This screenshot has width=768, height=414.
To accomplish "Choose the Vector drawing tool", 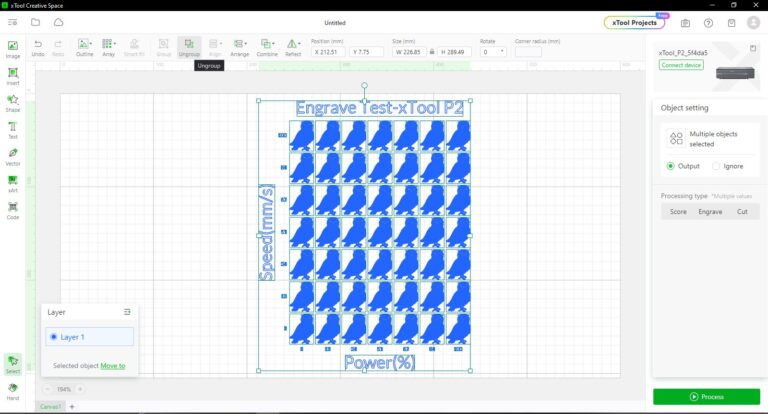I will (x=13, y=154).
